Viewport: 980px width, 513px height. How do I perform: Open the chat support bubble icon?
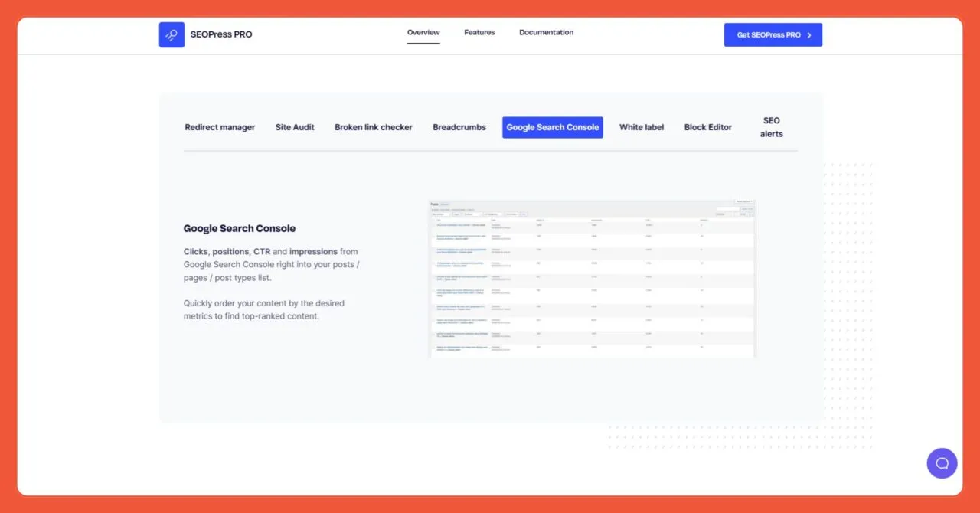[x=942, y=463]
